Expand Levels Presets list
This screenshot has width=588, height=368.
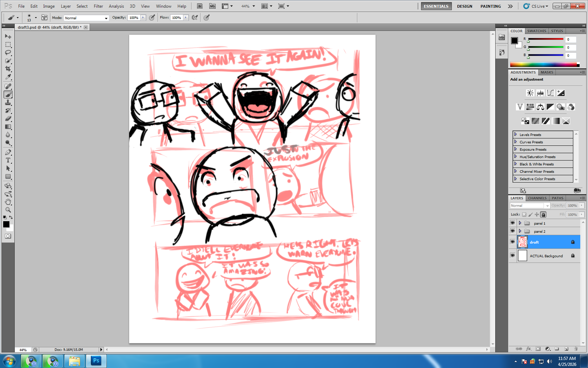pyautogui.click(x=516, y=135)
